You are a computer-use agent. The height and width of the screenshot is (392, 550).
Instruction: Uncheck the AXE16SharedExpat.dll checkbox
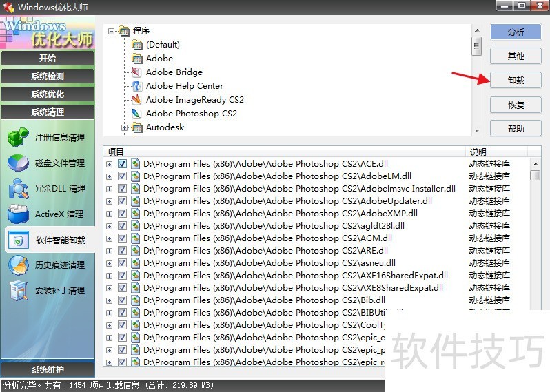click(122, 276)
